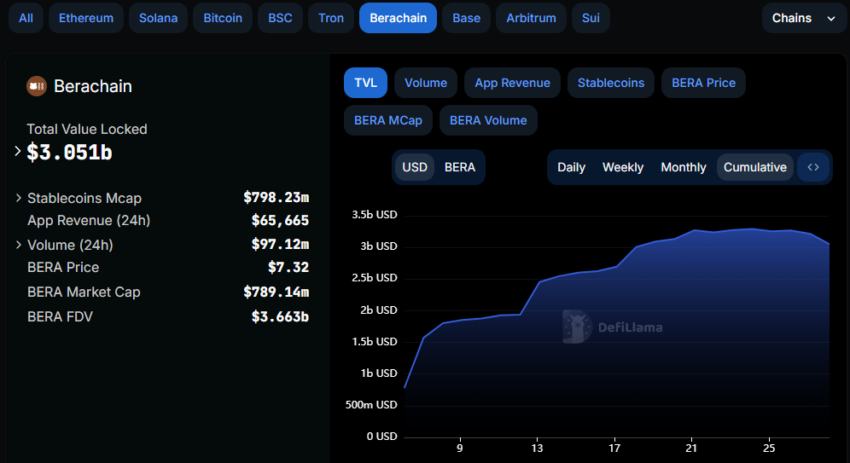Image resolution: width=850 pixels, height=463 pixels.
Task: Toggle the BERA Price chart metric
Action: pyautogui.click(x=704, y=83)
